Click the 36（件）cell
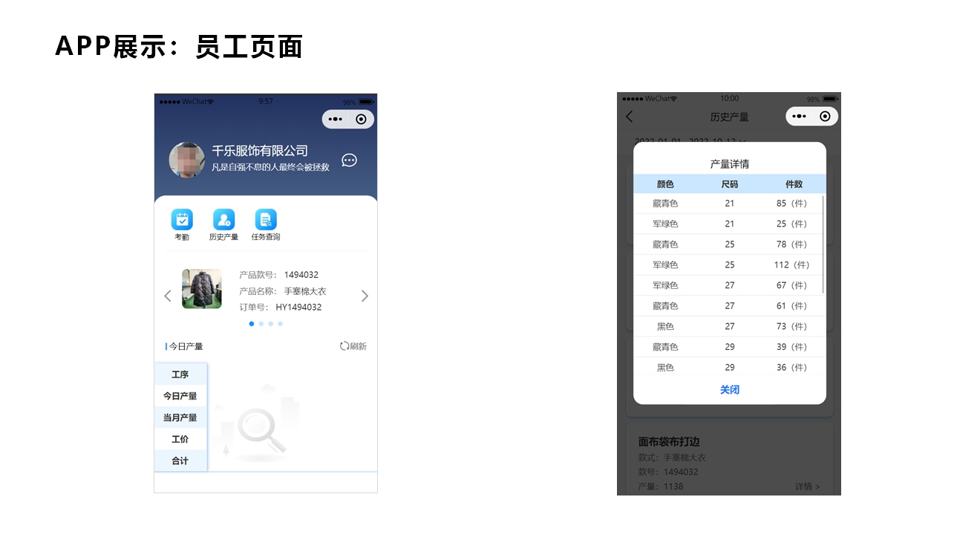 click(x=791, y=367)
